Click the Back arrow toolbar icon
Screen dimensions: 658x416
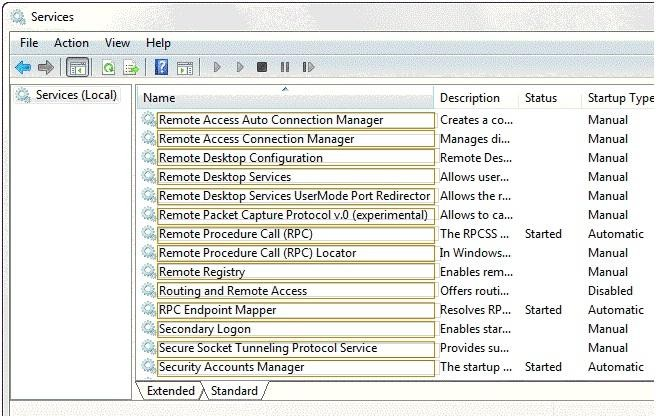[23, 67]
